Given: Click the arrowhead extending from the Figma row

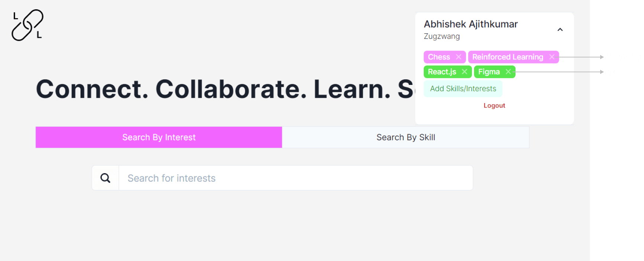Looking at the screenshot, I should [602, 72].
